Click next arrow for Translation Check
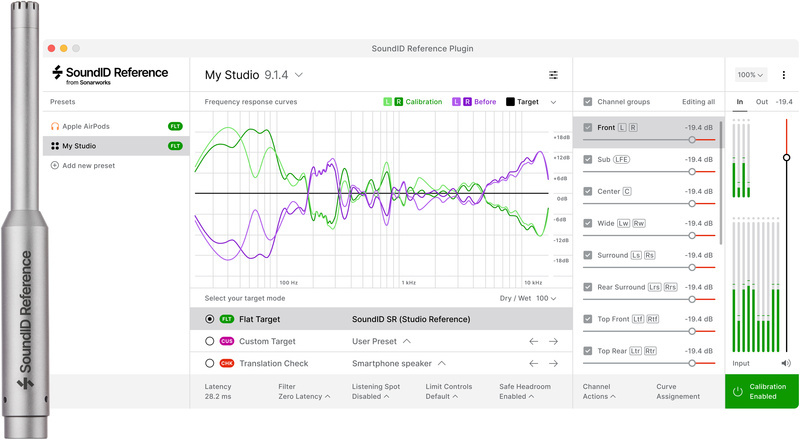The image size is (800, 440). click(x=553, y=363)
